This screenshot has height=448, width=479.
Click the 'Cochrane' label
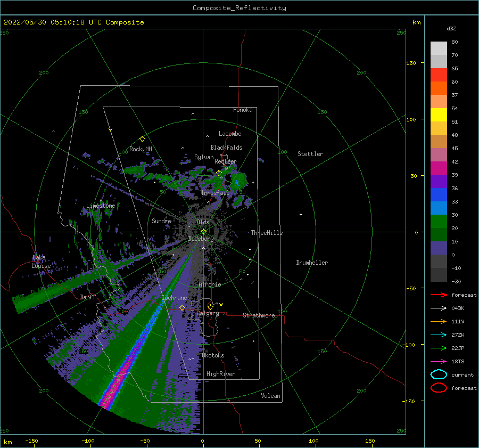point(174,298)
